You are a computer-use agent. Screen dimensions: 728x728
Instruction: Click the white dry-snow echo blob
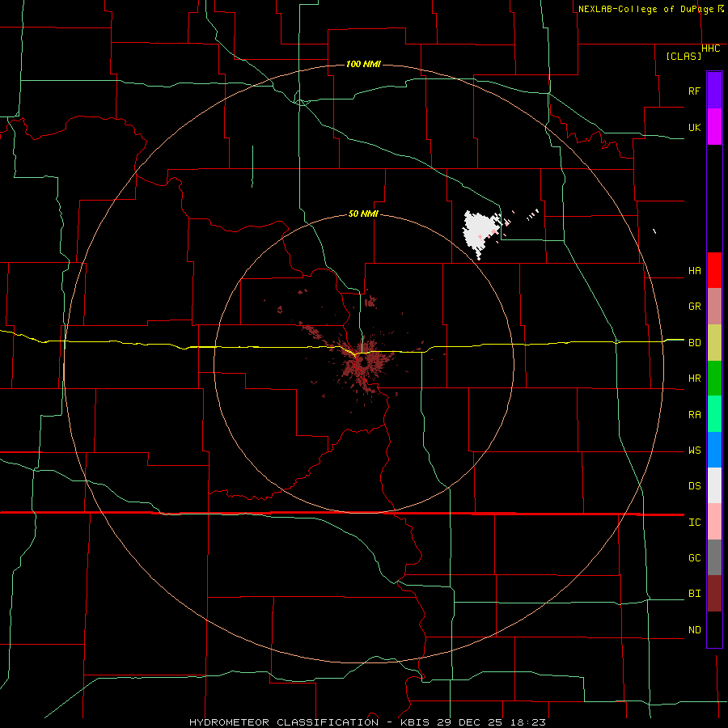tap(478, 231)
